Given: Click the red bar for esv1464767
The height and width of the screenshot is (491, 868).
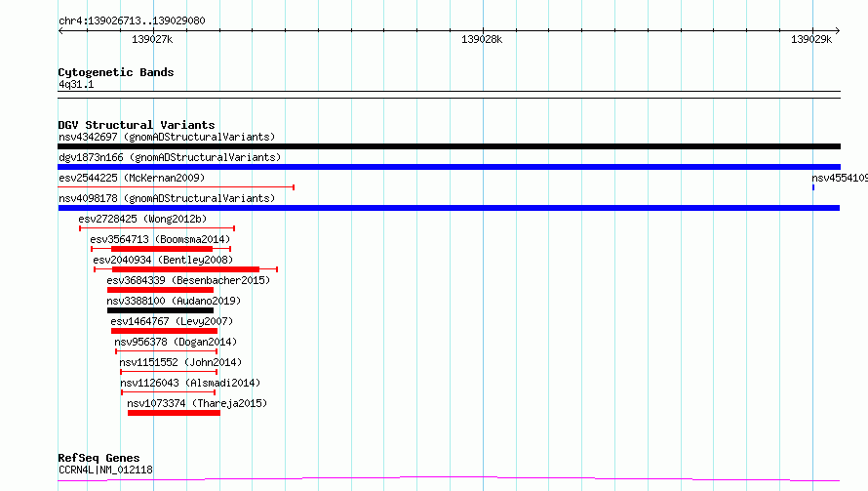Looking at the screenshot, I should click(165, 331).
